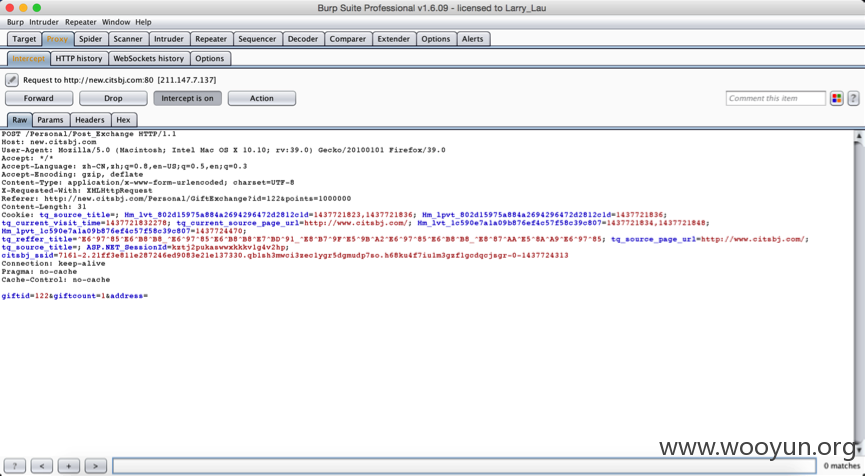Image resolution: width=865 pixels, height=476 pixels.
Task: Click the Accept-Language header line
Action: pyautogui.click(x=124, y=166)
